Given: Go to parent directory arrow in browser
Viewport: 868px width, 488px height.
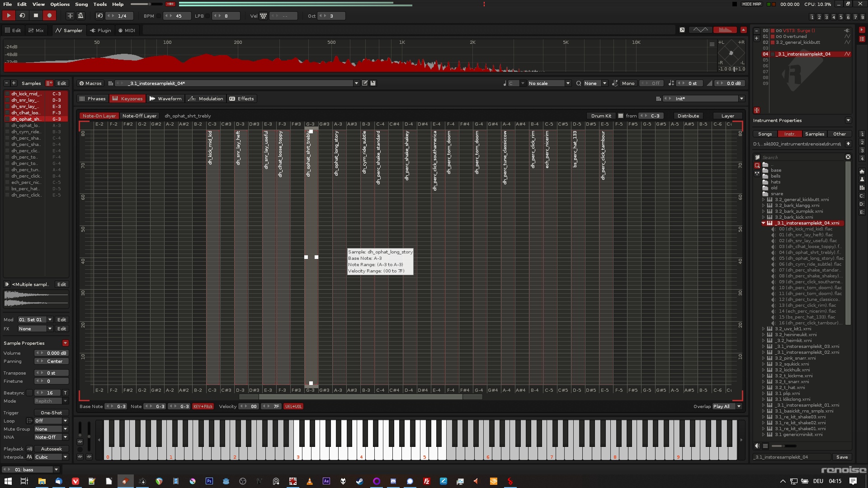Looking at the screenshot, I should (848, 144).
